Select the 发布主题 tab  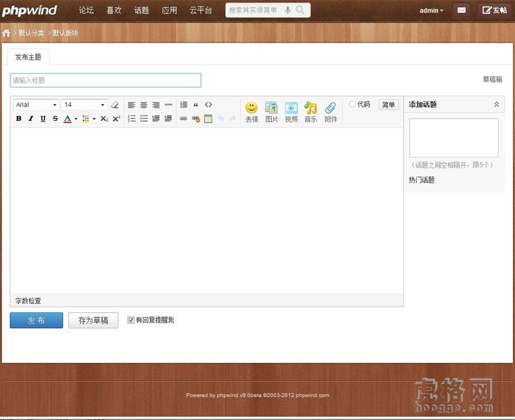click(28, 57)
